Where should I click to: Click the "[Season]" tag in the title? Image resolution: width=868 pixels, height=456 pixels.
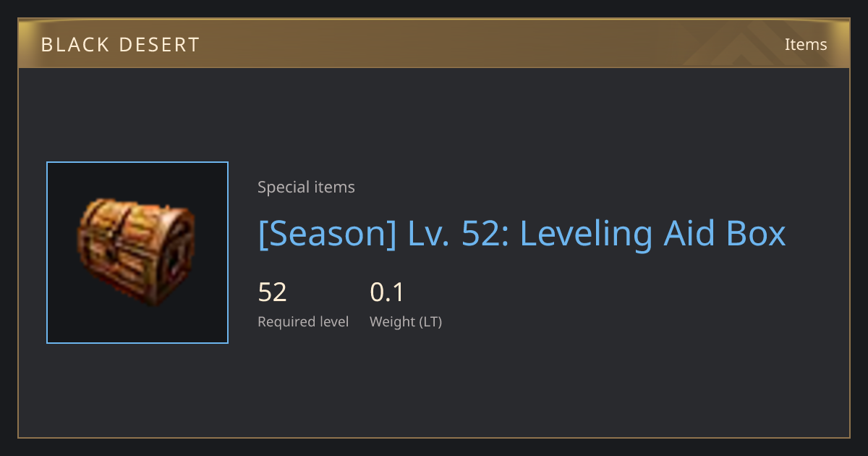click(x=327, y=234)
